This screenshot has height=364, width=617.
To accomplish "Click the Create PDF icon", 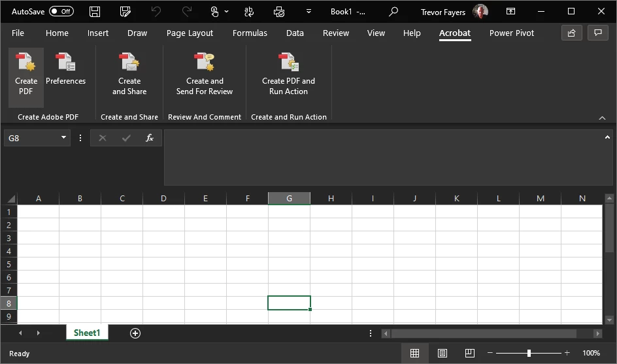I will (x=26, y=77).
